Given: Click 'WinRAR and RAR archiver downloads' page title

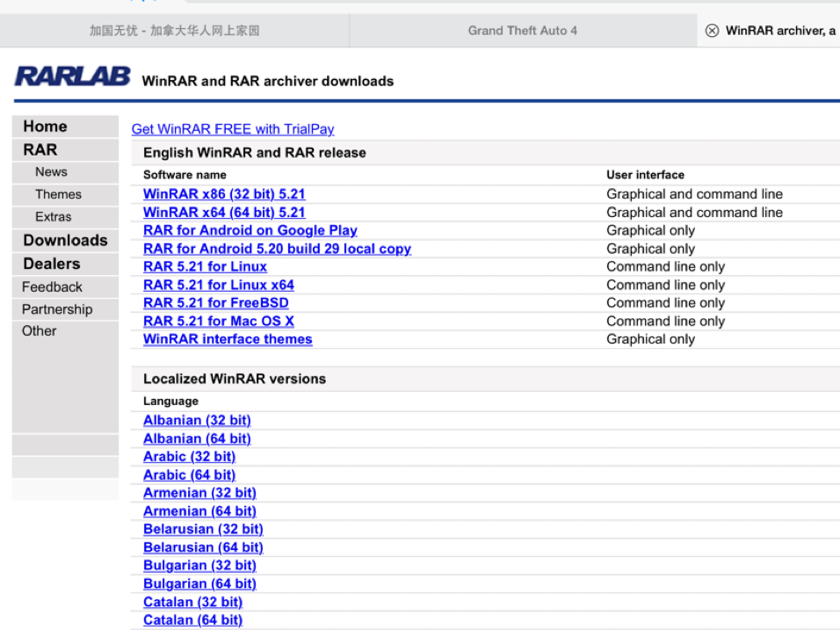Looking at the screenshot, I should point(267,81).
